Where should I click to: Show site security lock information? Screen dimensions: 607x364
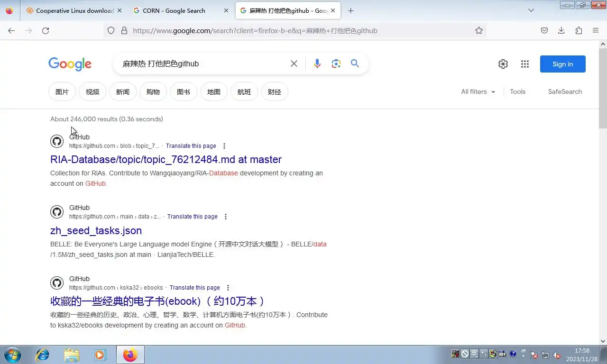124,30
